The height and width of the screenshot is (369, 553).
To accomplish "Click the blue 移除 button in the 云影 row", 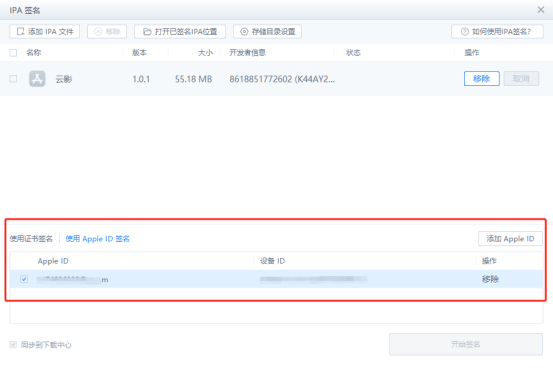I will [481, 79].
